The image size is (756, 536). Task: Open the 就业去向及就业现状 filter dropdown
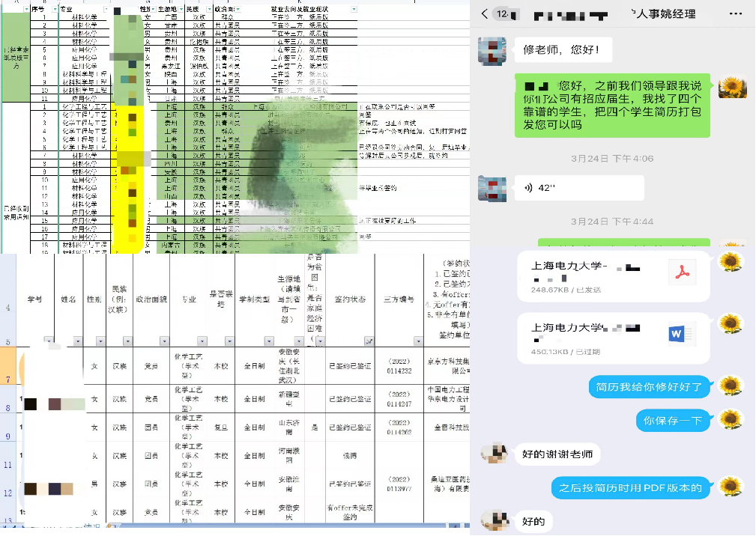pos(354,9)
